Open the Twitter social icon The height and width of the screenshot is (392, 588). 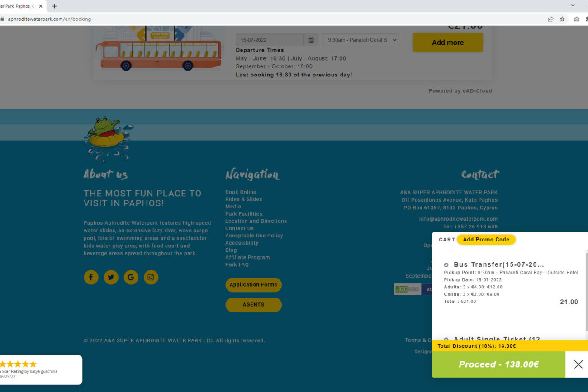click(111, 277)
